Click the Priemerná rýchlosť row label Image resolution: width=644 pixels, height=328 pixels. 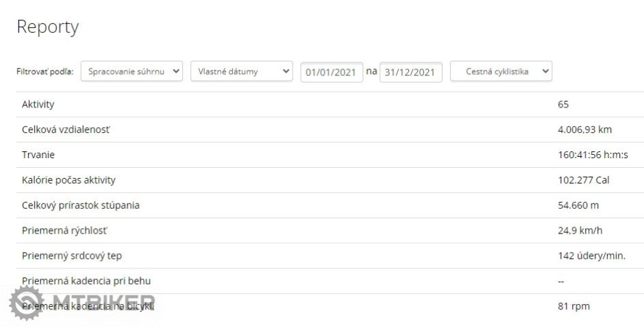coord(64,231)
